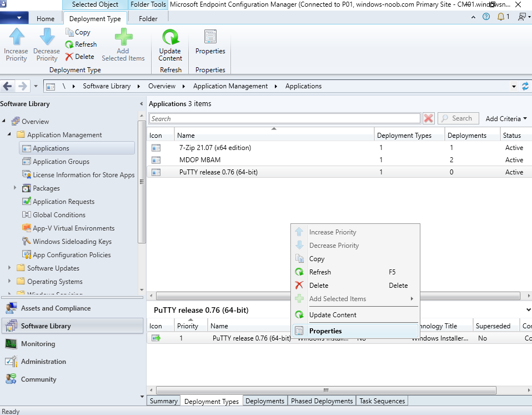
Task: Click the MDOP MBAM application icon
Action: [x=156, y=160]
